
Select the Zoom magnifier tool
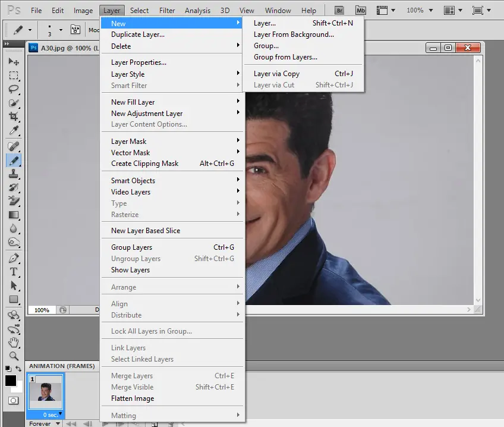coord(14,356)
